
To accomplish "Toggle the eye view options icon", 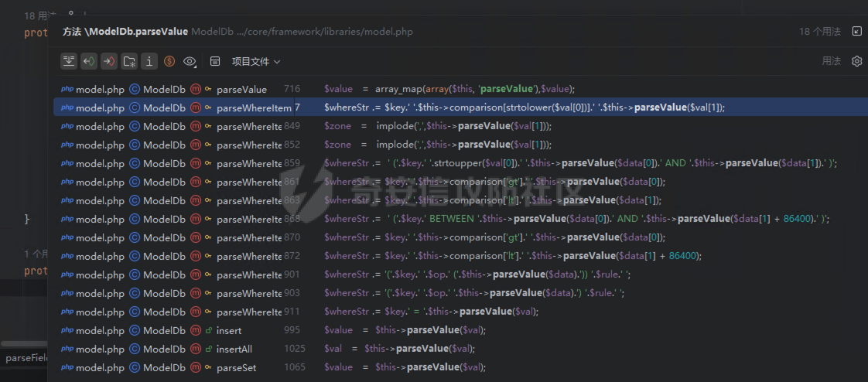I will tap(190, 61).
